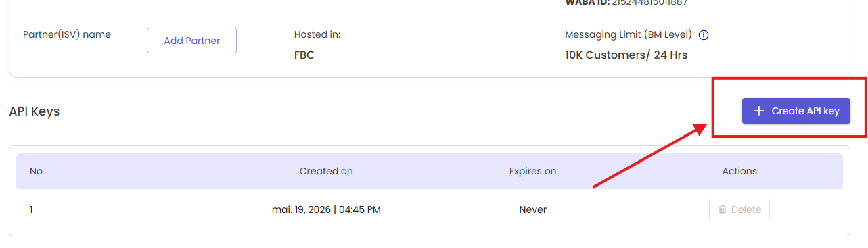Click the FBC hosting value
The image size is (868, 248).
[x=304, y=55]
